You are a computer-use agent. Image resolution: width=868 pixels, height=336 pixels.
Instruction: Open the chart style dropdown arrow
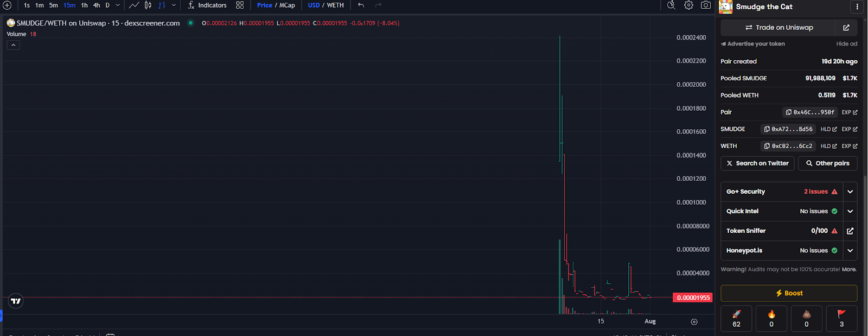[x=174, y=5]
